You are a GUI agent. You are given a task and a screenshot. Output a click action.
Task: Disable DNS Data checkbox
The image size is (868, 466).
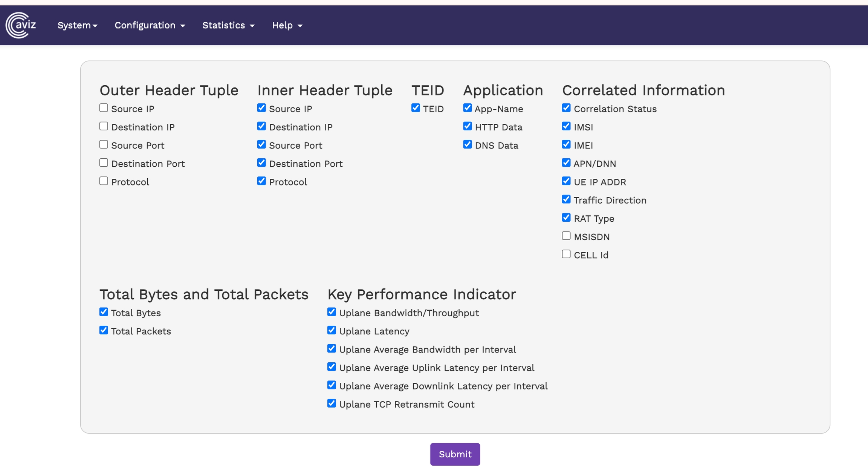tap(468, 145)
